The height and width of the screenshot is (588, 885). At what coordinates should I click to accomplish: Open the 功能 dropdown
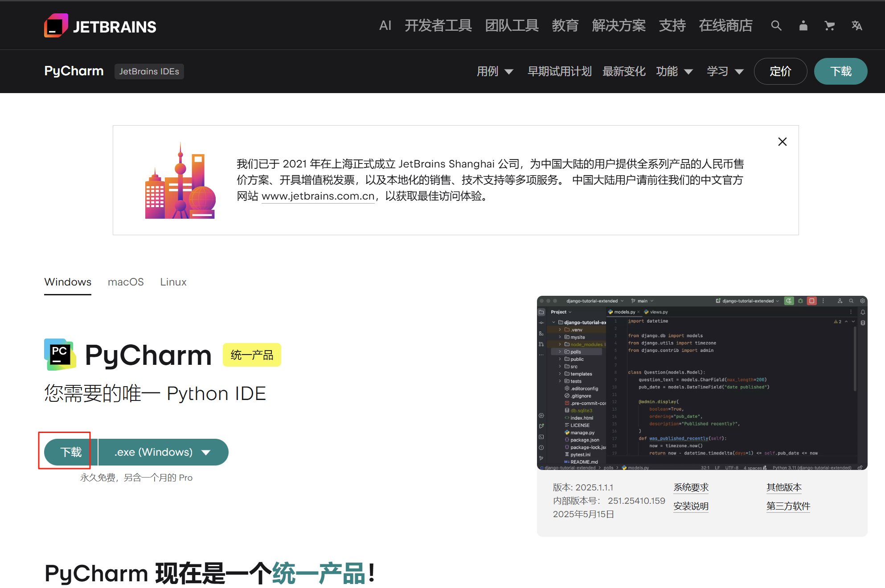tap(674, 71)
